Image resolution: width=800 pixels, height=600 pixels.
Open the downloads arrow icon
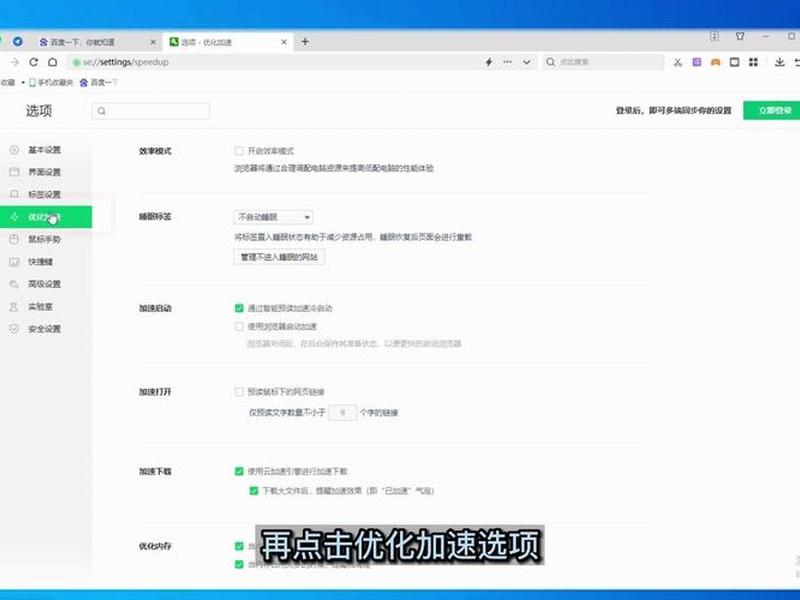[779, 62]
